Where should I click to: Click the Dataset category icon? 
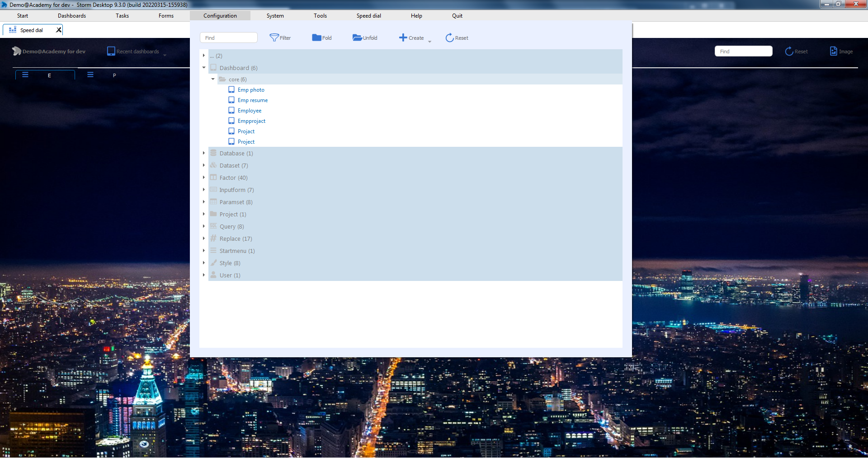213,165
